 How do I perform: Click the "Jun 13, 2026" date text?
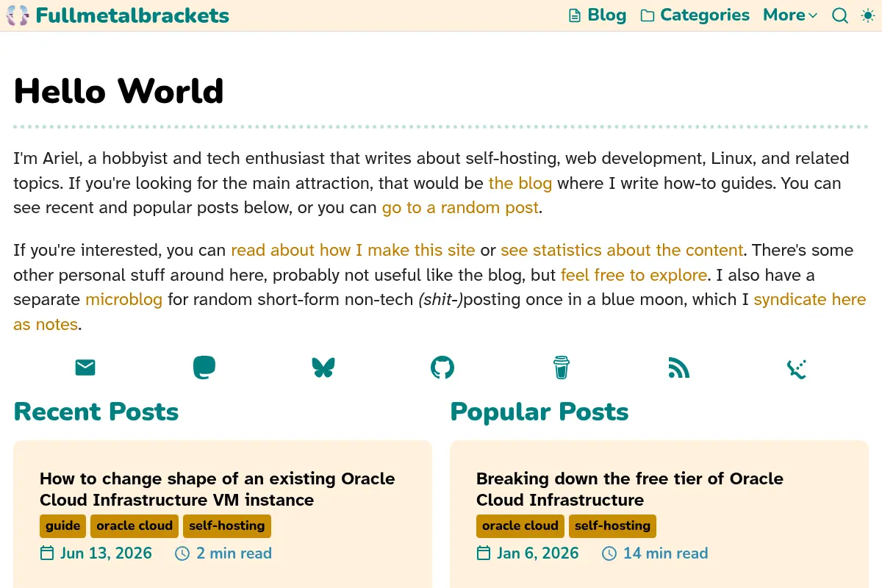click(x=106, y=553)
